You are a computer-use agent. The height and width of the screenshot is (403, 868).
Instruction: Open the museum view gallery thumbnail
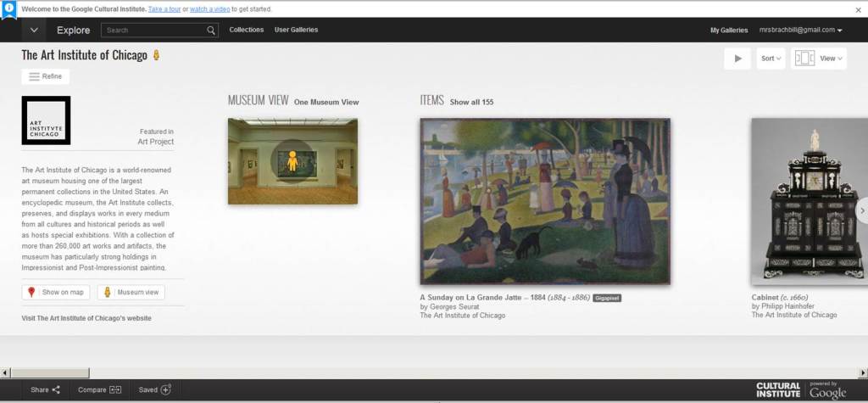tap(292, 161)
